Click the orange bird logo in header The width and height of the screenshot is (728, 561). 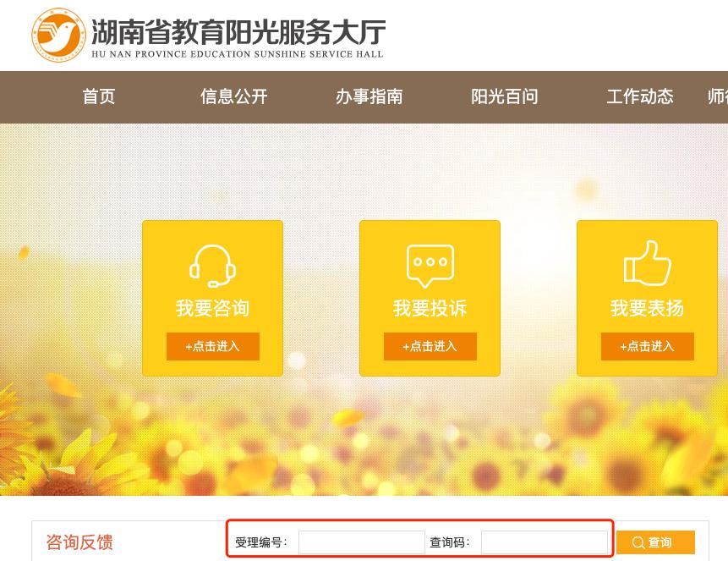[58, 35]
